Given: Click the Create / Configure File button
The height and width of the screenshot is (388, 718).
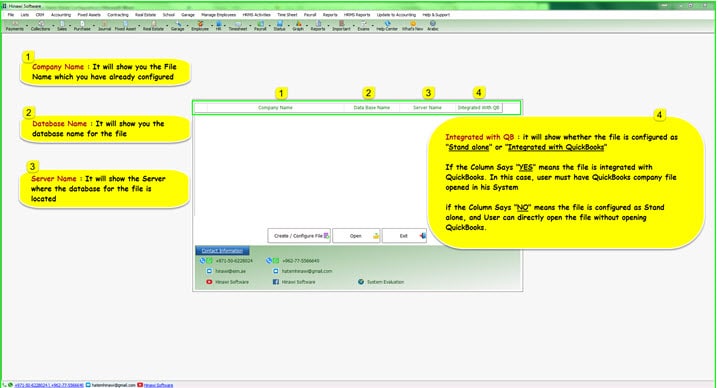Looking at the screenshot, I should coord(299,236).
